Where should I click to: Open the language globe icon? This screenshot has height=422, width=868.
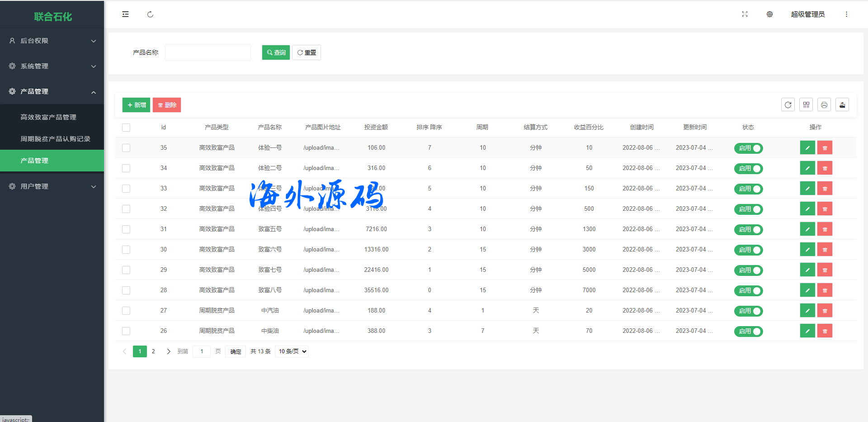coord(769,14)
